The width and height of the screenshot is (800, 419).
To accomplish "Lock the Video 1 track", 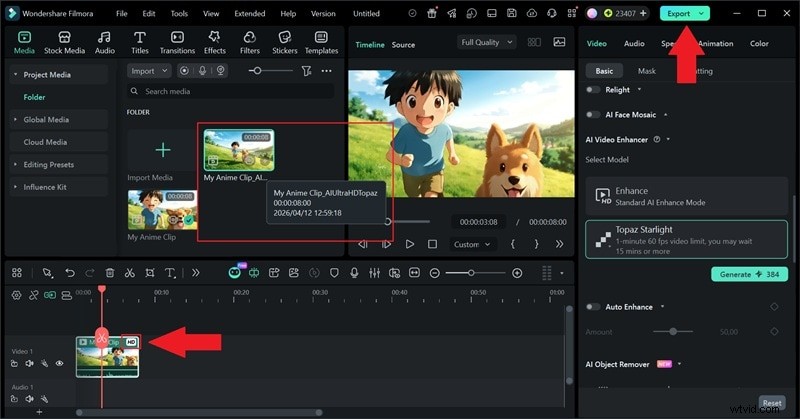I will pos(14,363).
